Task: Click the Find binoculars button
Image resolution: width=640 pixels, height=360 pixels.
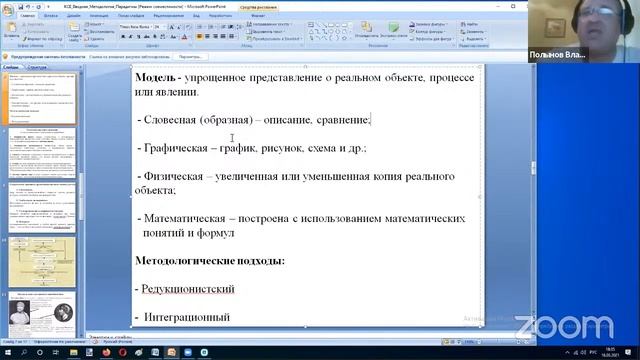Action: point(469,24)
